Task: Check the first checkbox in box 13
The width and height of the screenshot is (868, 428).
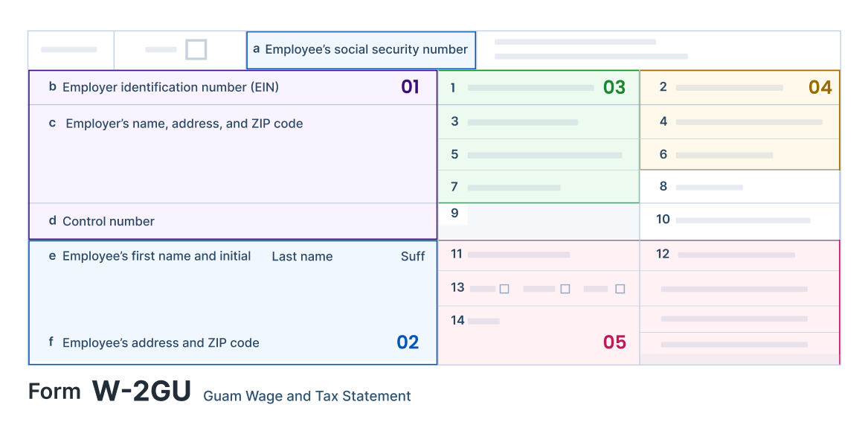Action: [504, 289]
